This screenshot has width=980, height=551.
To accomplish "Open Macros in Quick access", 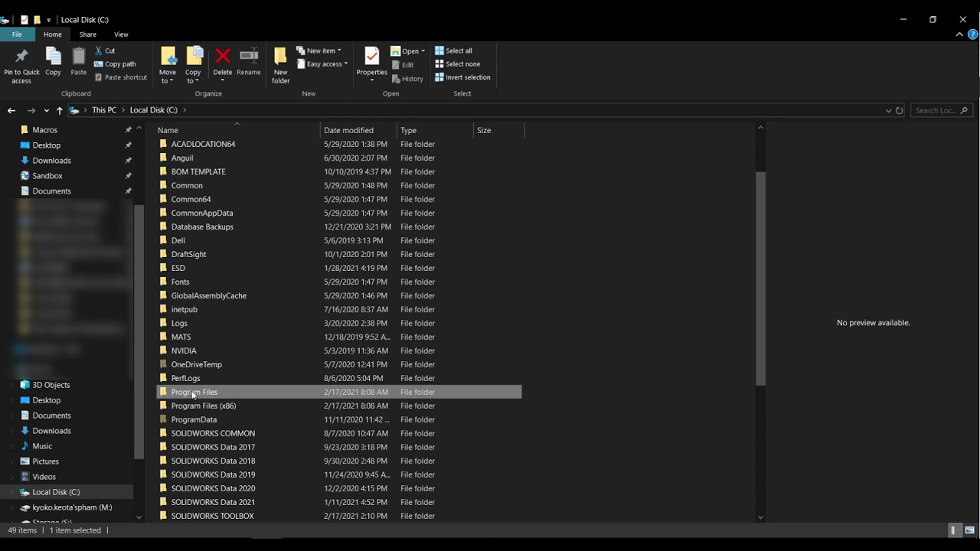I will [x=44, y=130].
